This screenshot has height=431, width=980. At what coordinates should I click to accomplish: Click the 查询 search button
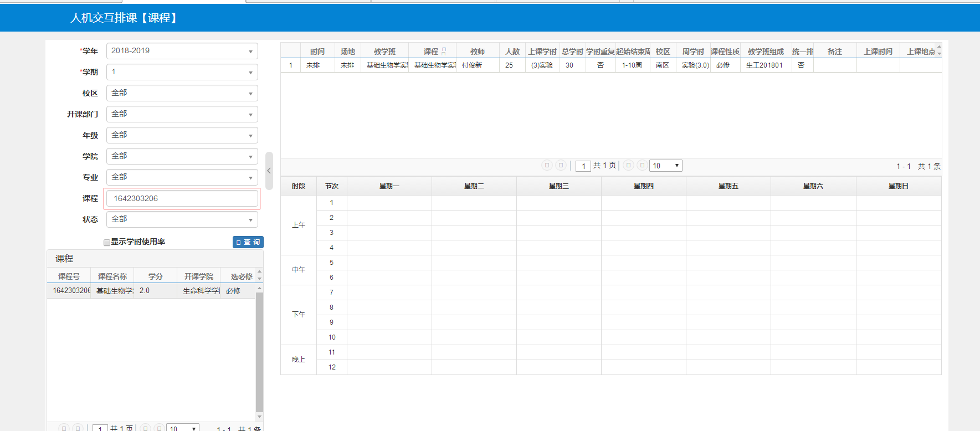pyautogui.click(x=248, y=242)
